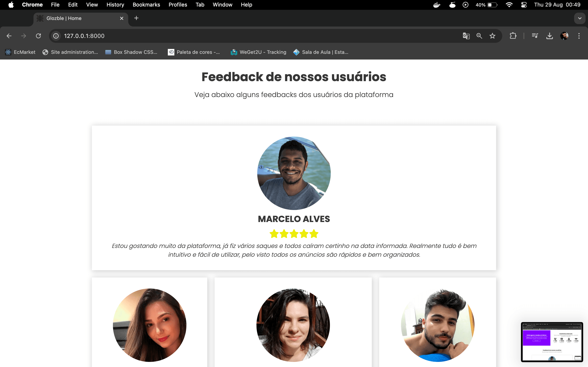View site information icon beside the URL
The height and width of the screenshot is (367, 588).
(56, 36)
